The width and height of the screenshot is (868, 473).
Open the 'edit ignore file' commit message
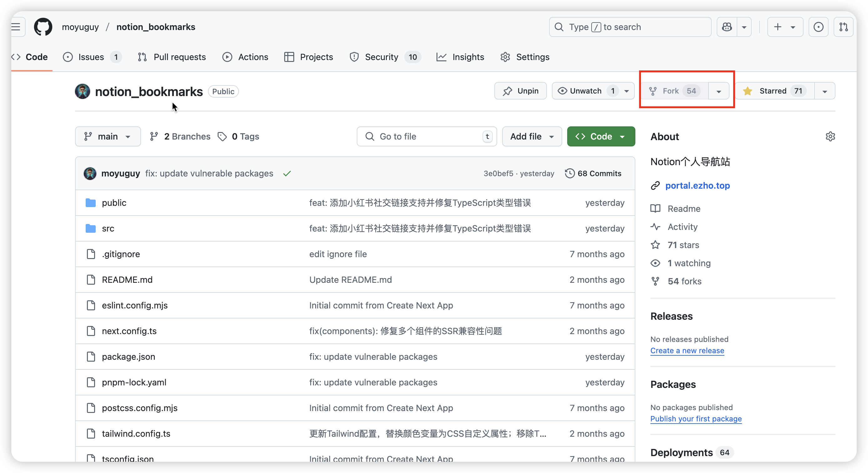(x=338, y=254)
